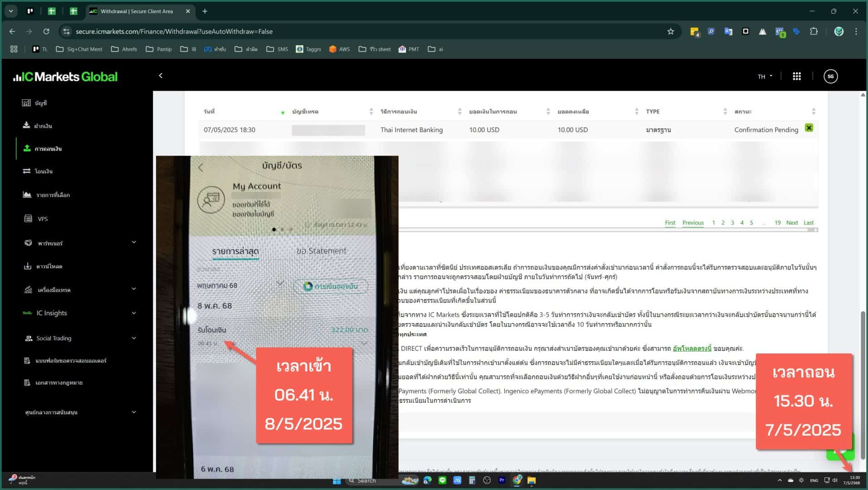This screenshot has height=490, width=868.
Task: Open the LINE app from taskbar
Action: 442,480
